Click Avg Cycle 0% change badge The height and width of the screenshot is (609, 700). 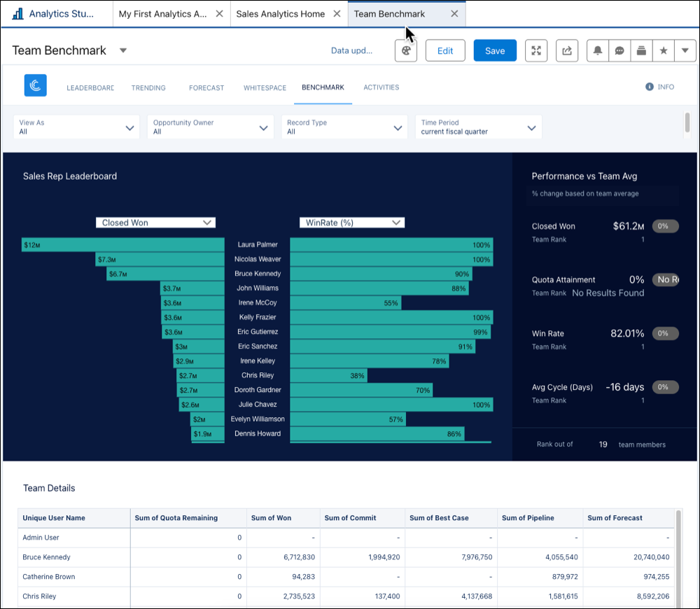click(x=665, y=387)
